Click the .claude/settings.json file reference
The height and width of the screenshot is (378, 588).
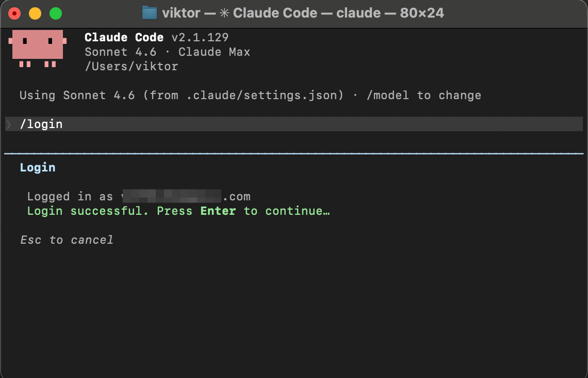262,96
